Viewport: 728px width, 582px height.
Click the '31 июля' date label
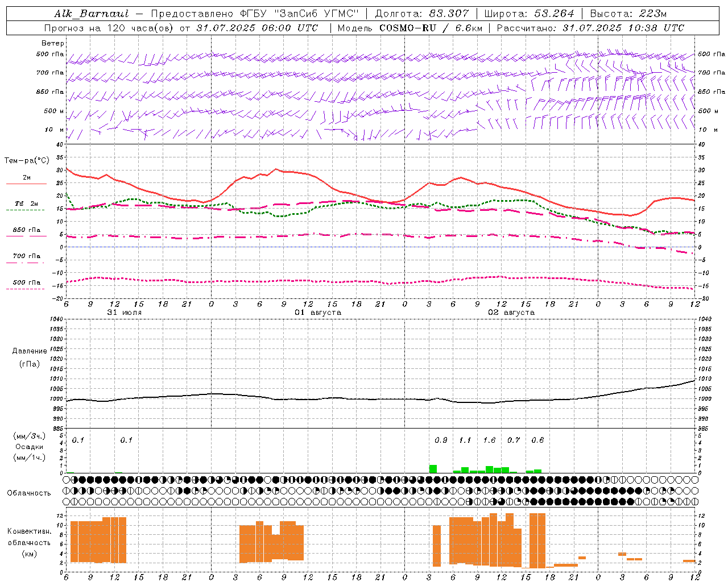pyautogui.click(x=125, y=313)
